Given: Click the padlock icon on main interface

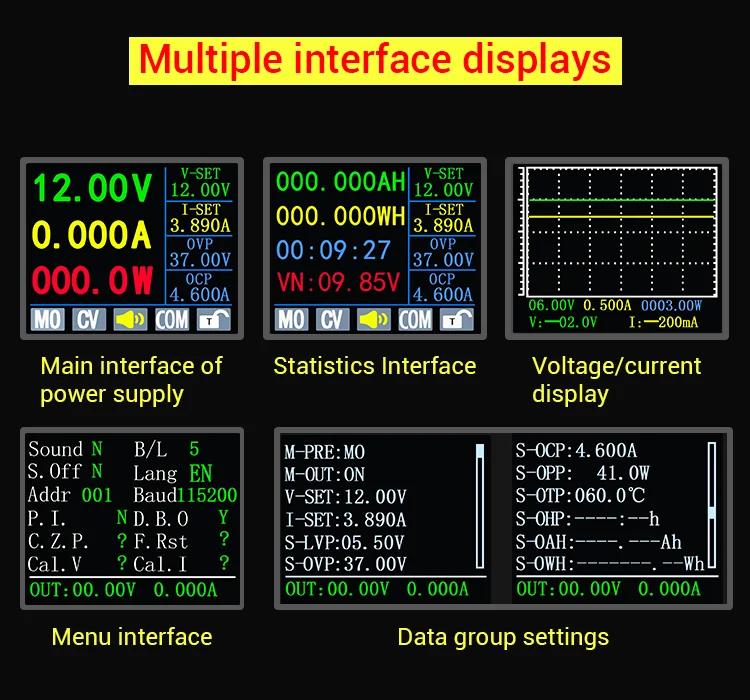Looking at the screenshot, I should coord(213,320).
